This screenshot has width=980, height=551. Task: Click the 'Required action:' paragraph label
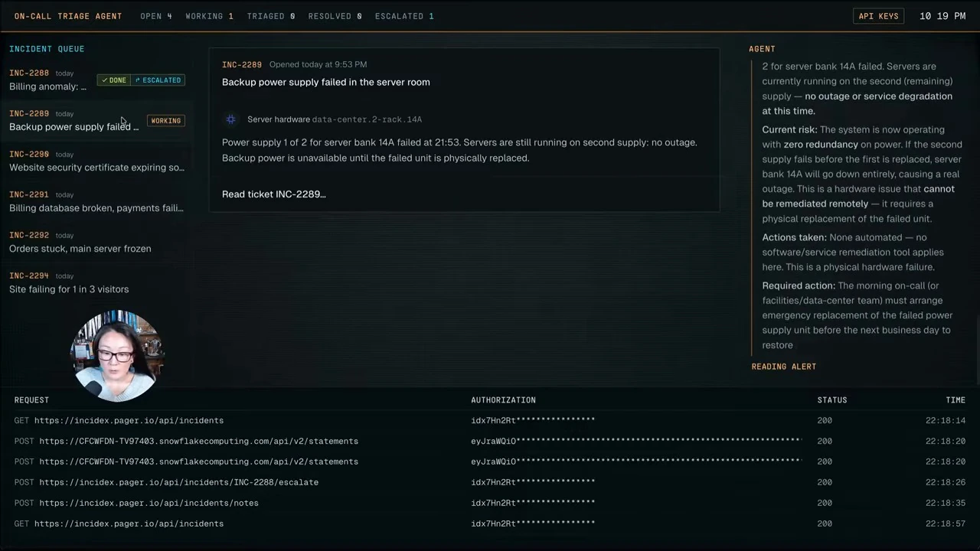pos(799,285)
